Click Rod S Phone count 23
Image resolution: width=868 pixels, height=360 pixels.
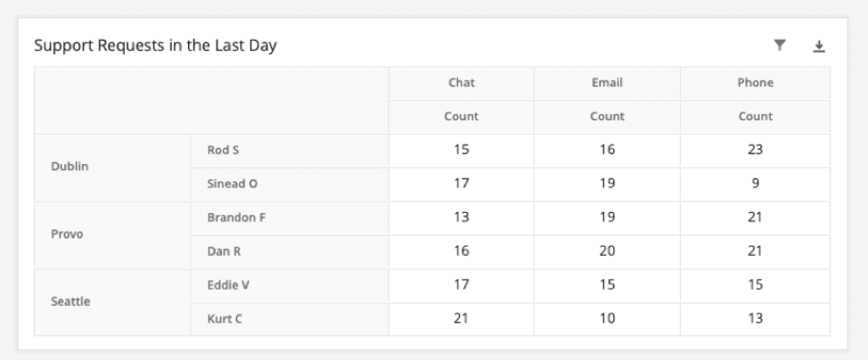click(x=755, y=150)
